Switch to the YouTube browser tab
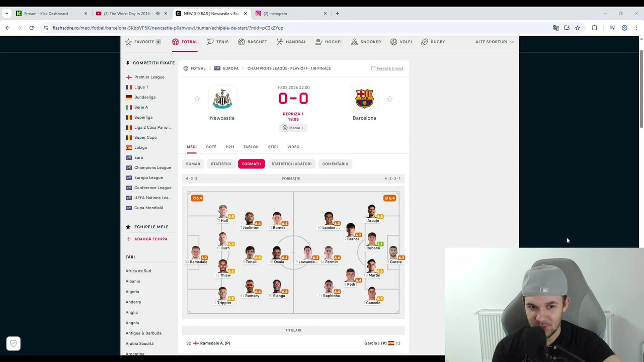Image resolution: width=644 pixels, height=362 pixels. 131,14
